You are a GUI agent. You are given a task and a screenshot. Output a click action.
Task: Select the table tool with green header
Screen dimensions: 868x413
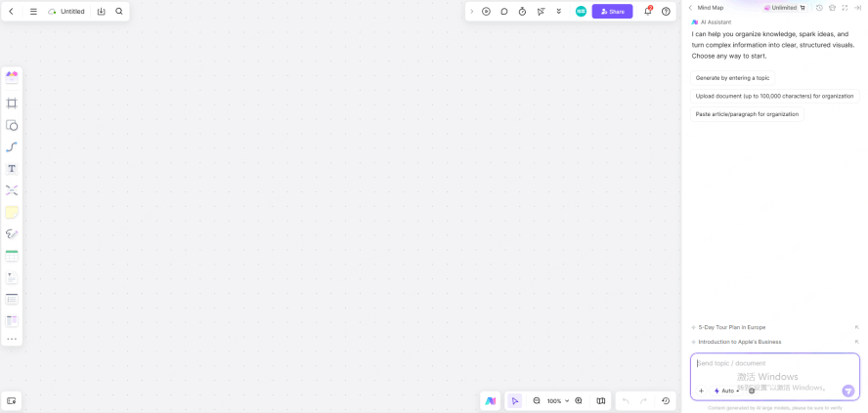click(12, 256)
